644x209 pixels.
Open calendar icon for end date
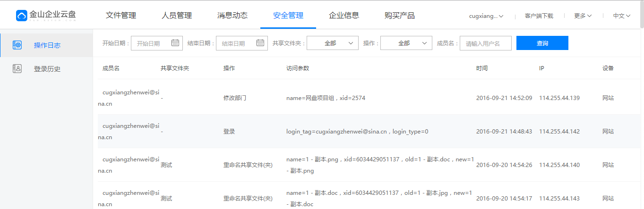[260, 43]
